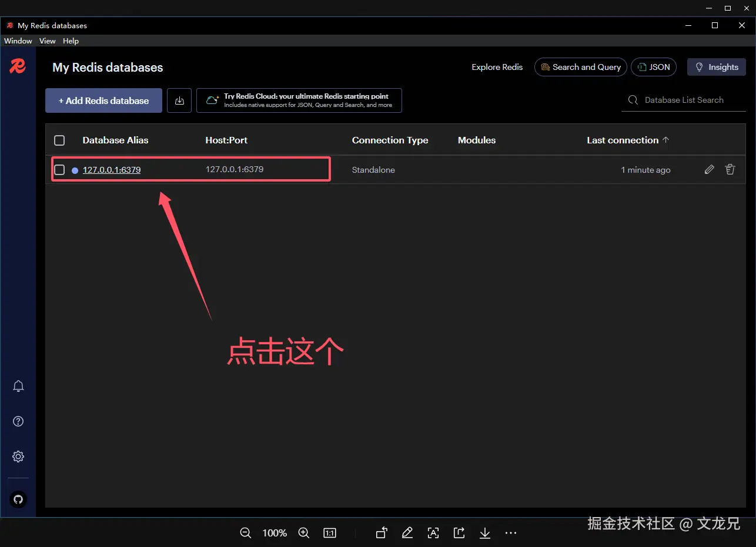756x547 pixels.
Task: Click the 100% zoom level text
Action: pyautogui.click(x=275, y=533)
